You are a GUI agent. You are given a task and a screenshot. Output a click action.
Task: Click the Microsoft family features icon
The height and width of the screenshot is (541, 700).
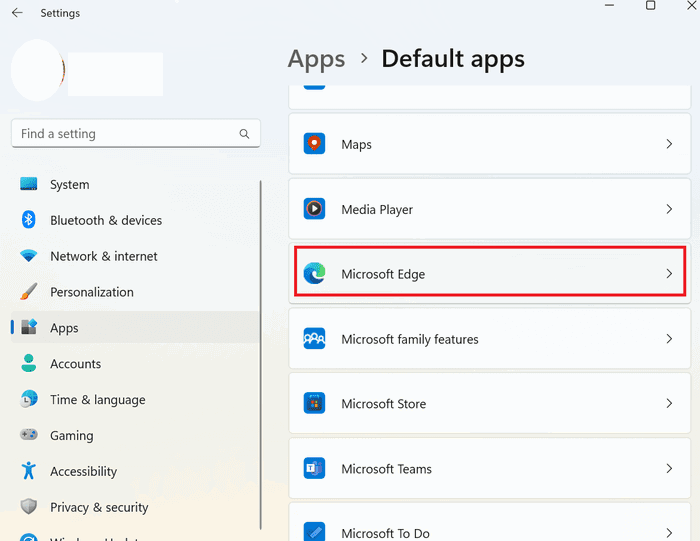pyautogui.click(x=314, y=339)
